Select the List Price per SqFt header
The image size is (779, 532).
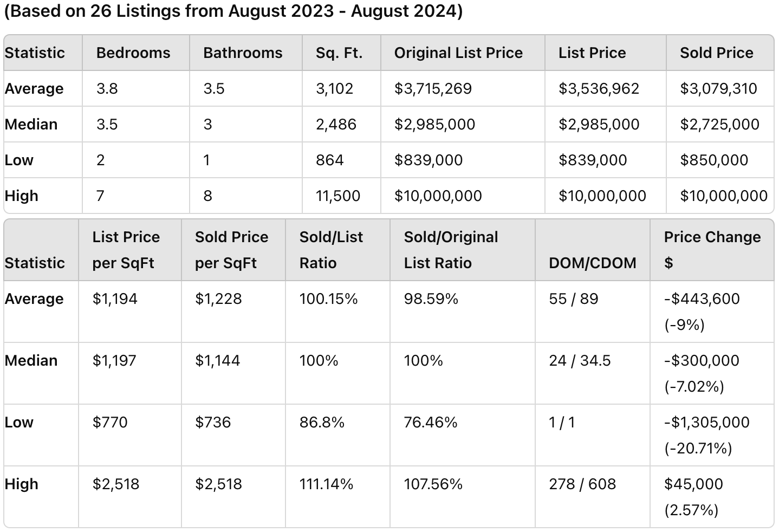(x=126, y=250)
